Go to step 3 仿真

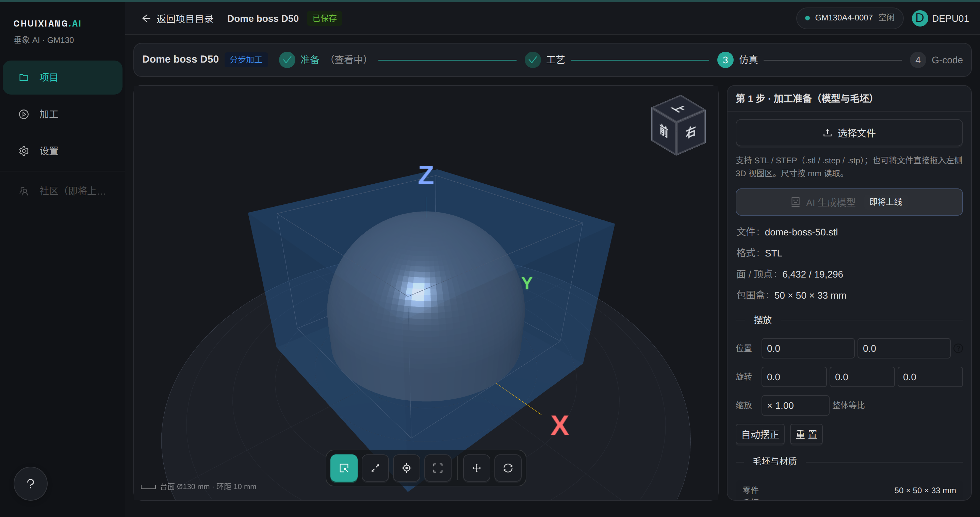(x=737, y=60)
